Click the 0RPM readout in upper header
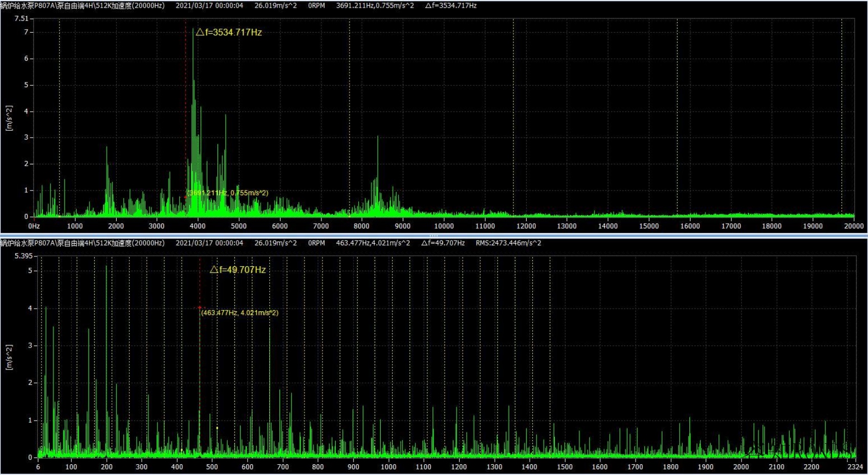This screenshot has width=868, height=475. pos(316,6)
